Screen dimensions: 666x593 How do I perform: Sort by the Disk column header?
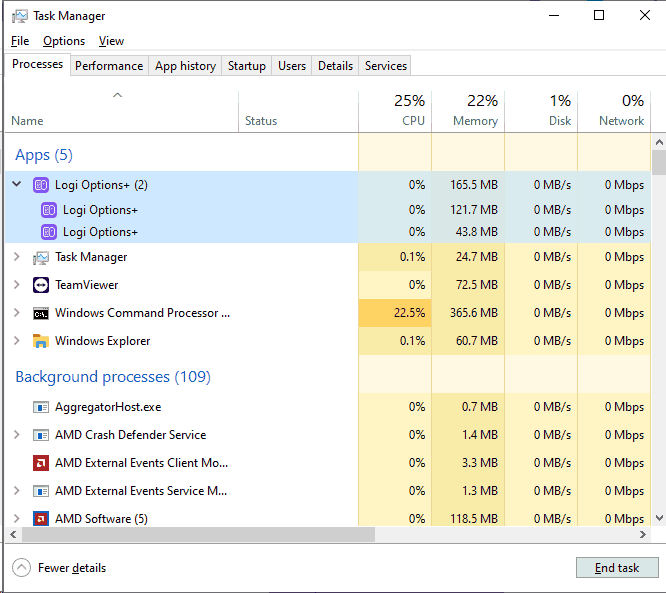click(541, 111)
